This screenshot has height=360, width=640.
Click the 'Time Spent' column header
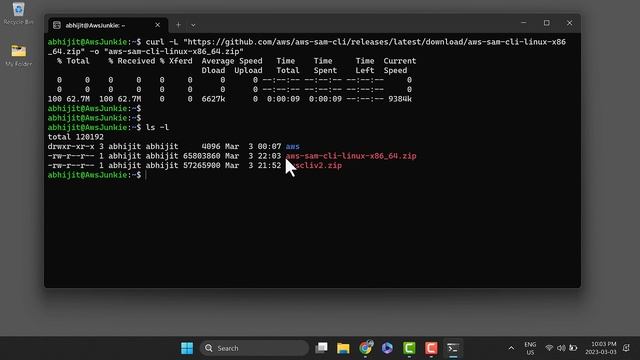click(325, 66)
